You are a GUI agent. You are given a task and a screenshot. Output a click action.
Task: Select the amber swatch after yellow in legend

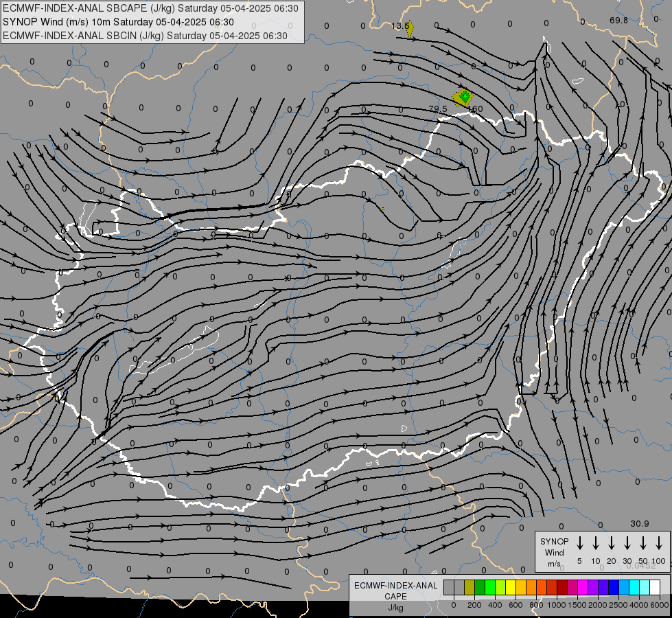(521, 587)
